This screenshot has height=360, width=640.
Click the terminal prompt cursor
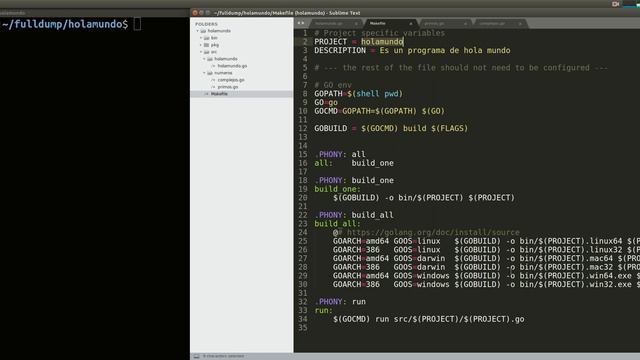[x=137, y=24]
